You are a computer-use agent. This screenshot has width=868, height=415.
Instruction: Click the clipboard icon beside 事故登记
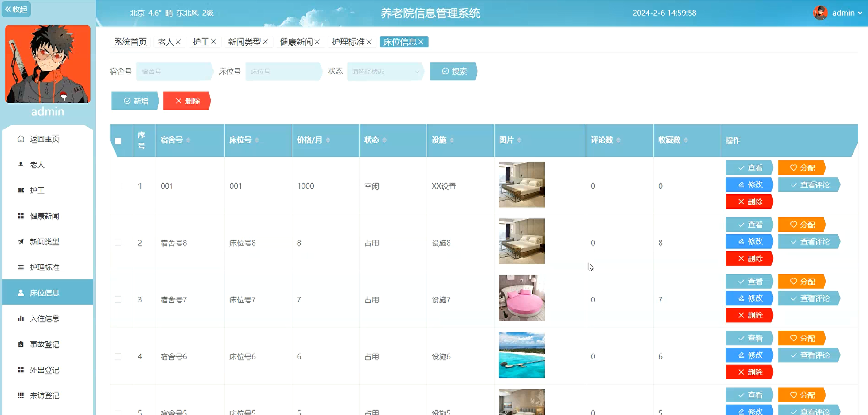pos(21,344)
